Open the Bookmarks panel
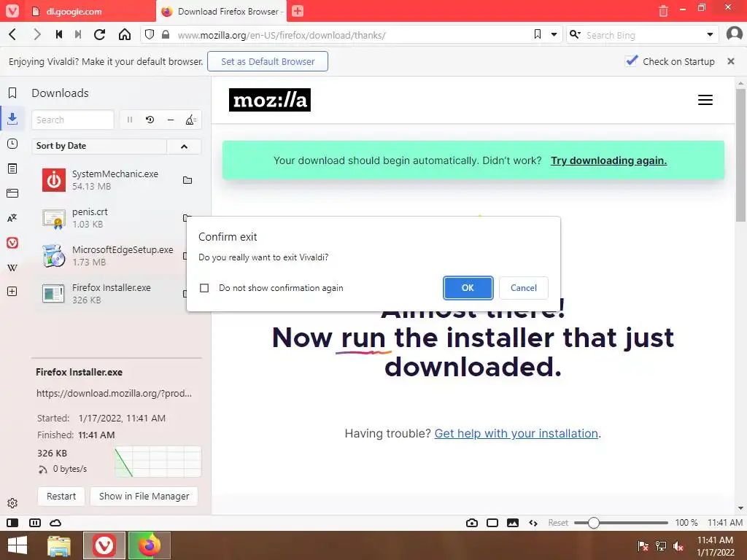The image size is (747, 560). point(12,93)
